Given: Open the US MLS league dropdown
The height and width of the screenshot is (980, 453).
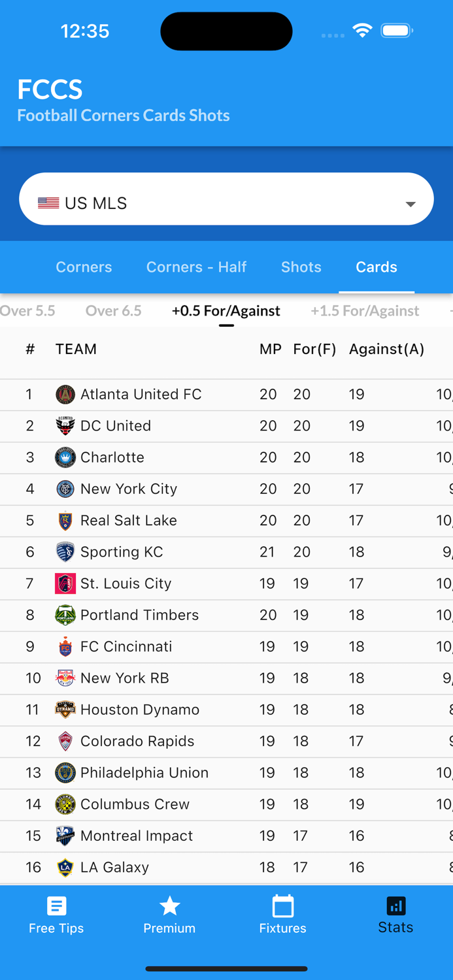Looking at the screenshot, I should click(226, 199).
